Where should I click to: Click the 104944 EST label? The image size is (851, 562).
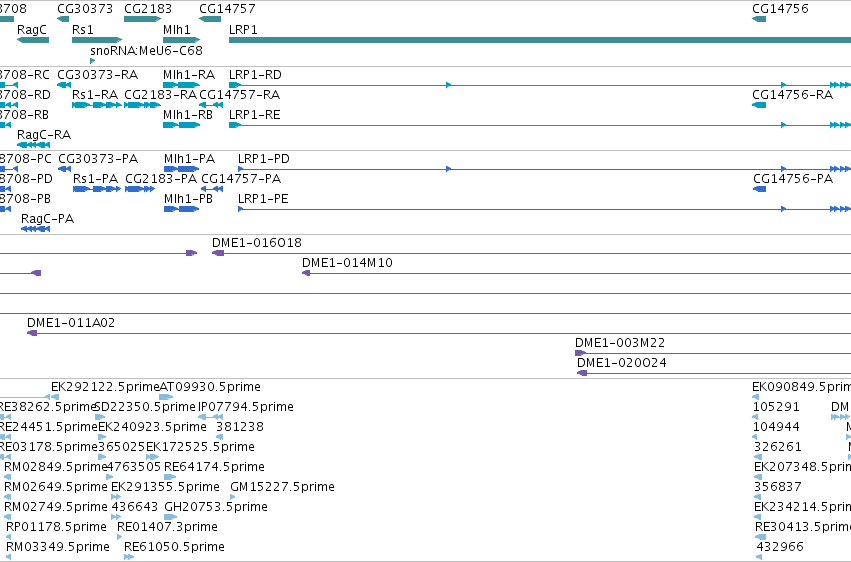[777, 427]
